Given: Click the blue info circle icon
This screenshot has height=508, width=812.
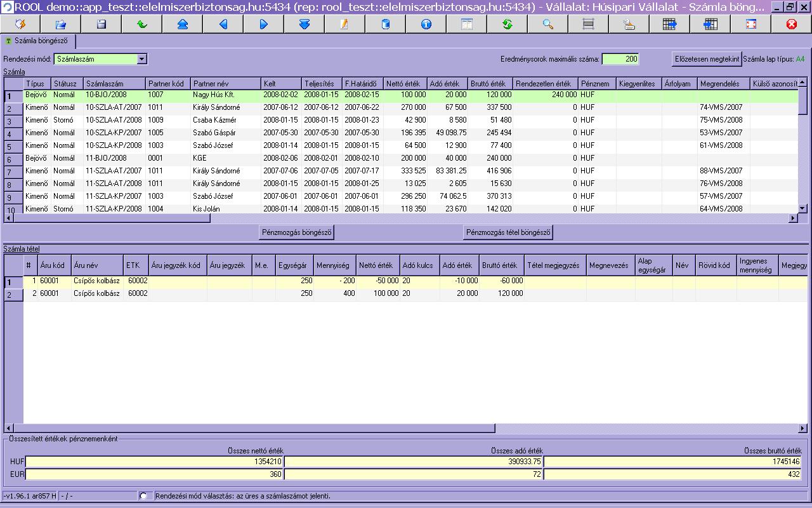Looking at the screenshot, I should (x=426, y=24).
